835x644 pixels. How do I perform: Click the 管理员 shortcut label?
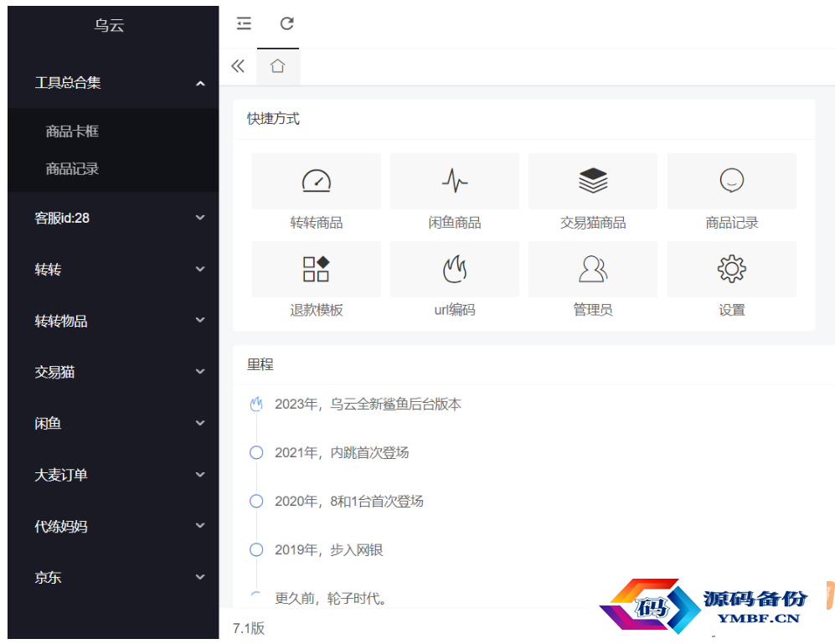tap(593, 310)
